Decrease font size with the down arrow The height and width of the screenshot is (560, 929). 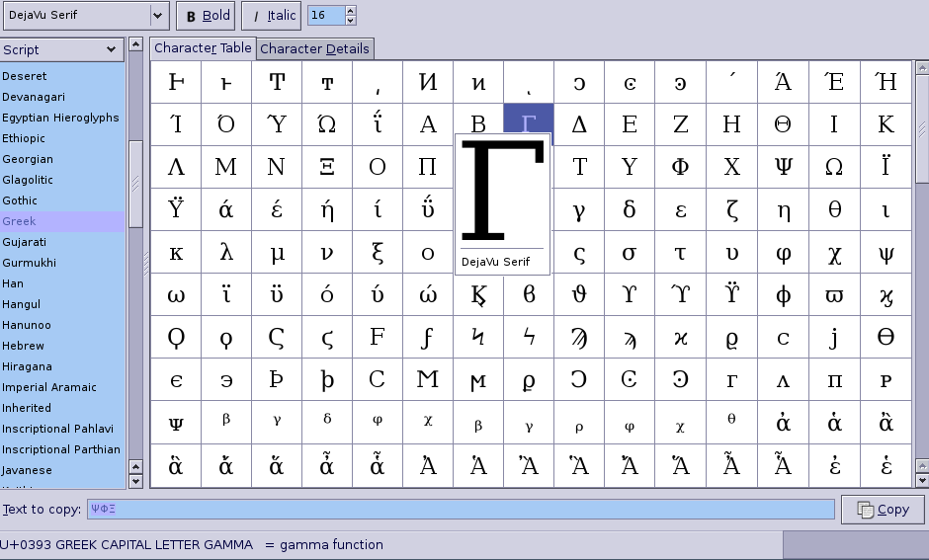click(x=351, y=21)
